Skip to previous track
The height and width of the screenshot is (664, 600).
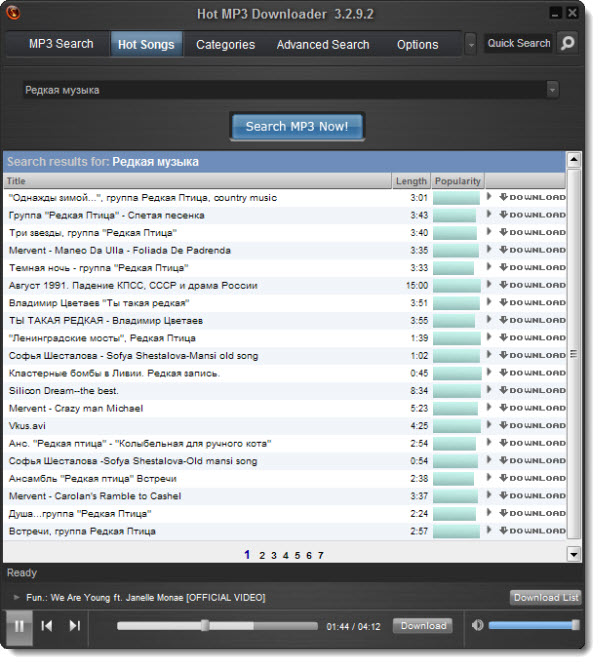coord(47,626)
